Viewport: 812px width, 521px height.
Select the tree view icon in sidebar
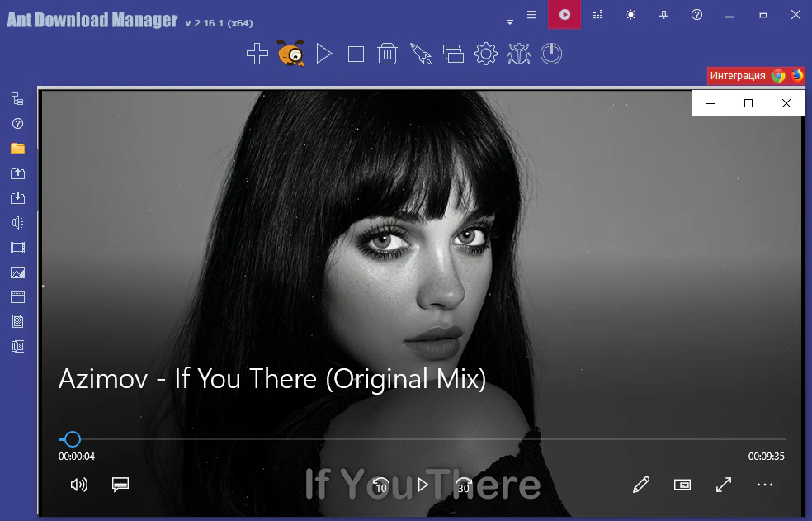coord(17,98)
